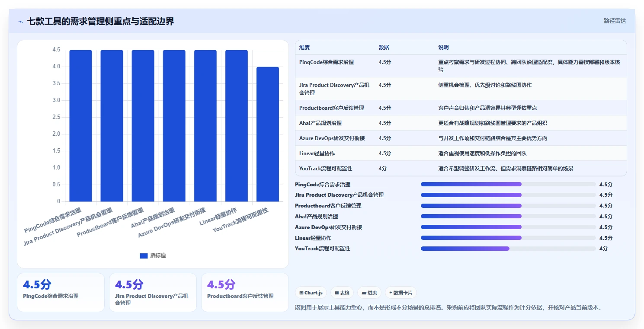Click the Linear轻量协作 bar in chart
The height and width of the screenshot is (329, 644).
tap(237, 126)
